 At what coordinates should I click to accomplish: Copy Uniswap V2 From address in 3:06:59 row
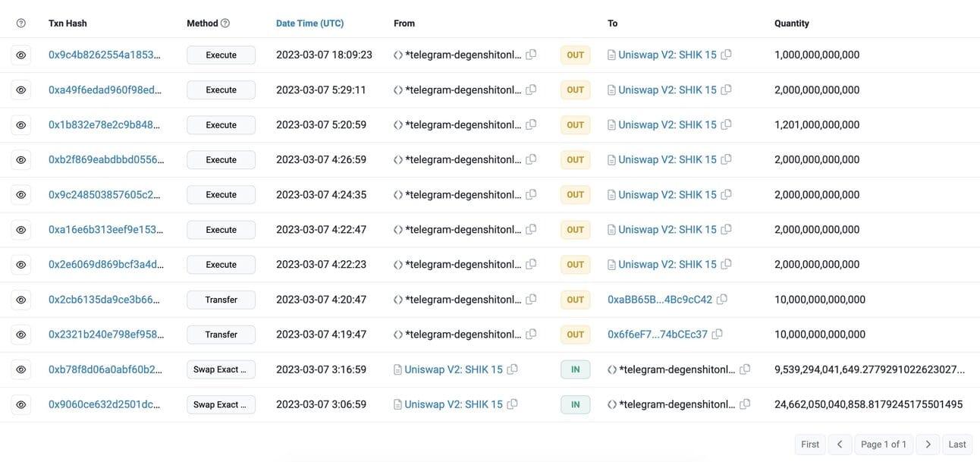(x=513, y=404)
